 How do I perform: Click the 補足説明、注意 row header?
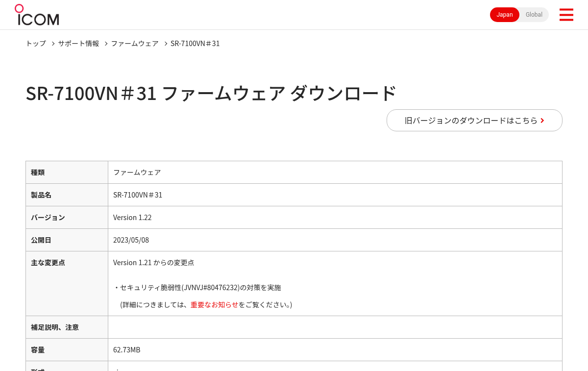(67, 327)
